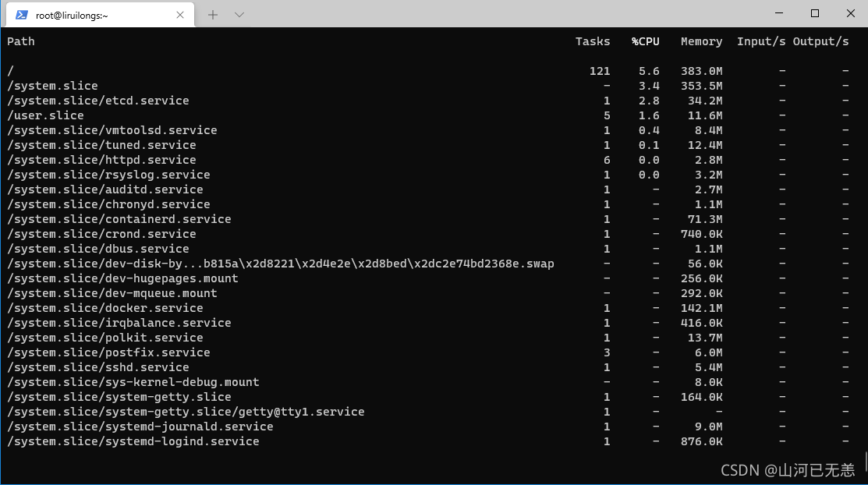
Task: Open a new terminal tab
Action: 213,15
